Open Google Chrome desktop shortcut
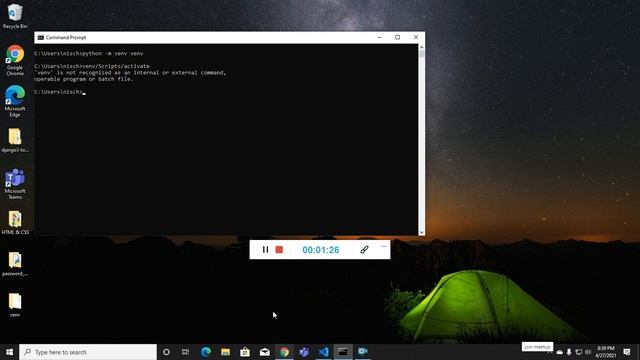The image size is (640, 360). pos(15,60)
